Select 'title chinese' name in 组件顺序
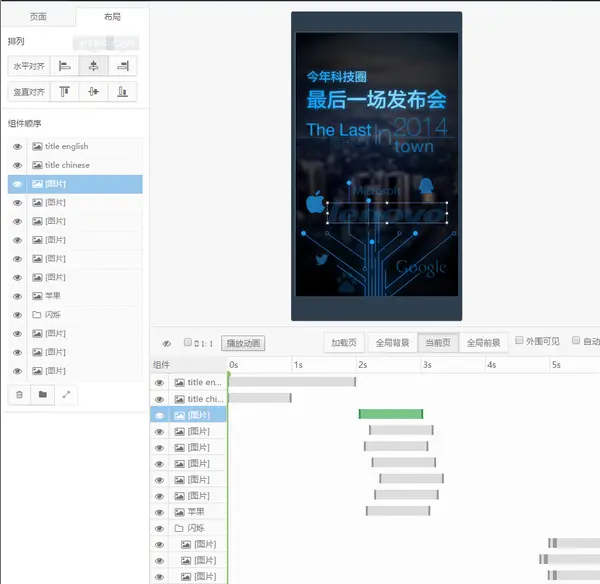 (67, 165)
